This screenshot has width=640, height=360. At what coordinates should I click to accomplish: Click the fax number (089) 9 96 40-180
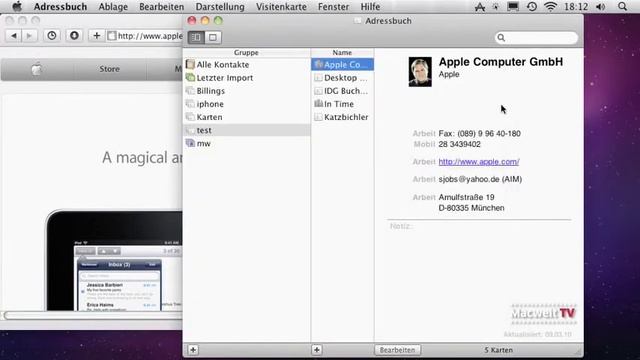[480, 133]
